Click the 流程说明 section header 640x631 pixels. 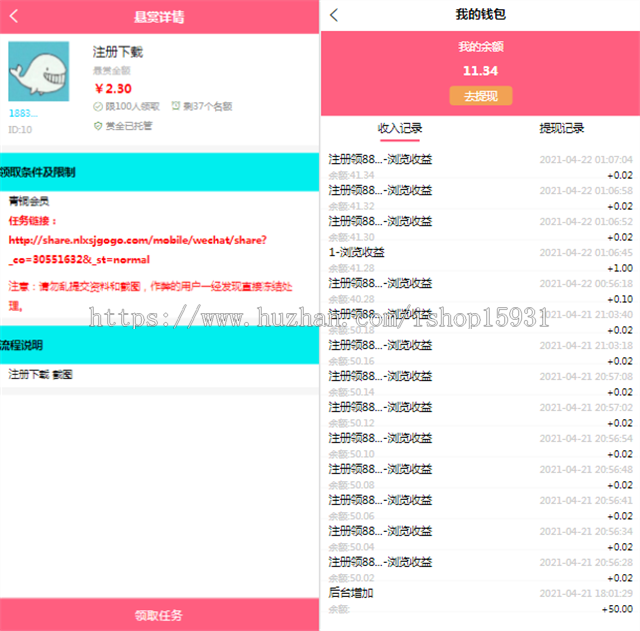[159, 345]
